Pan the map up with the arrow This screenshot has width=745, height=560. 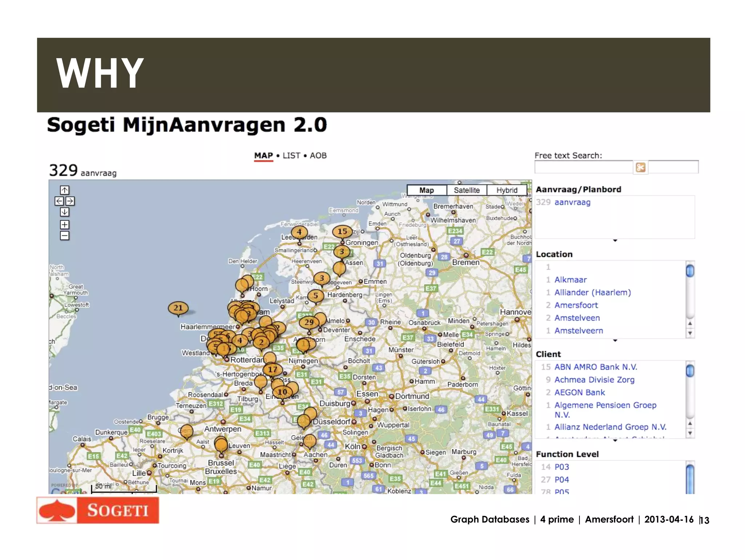(x=65, y=190)
